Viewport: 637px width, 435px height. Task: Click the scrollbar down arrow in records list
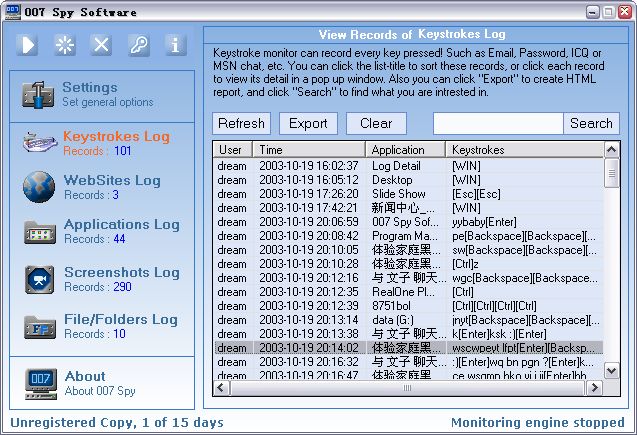612,371
